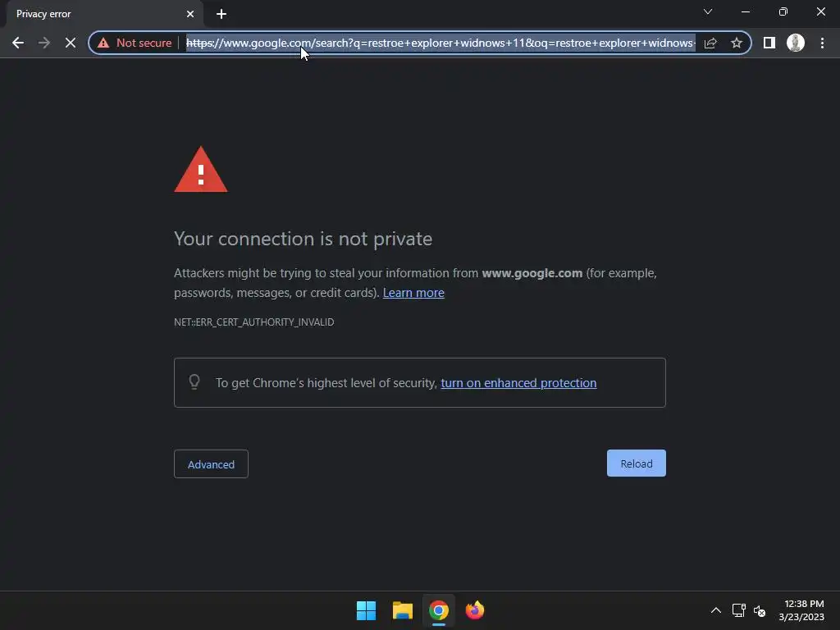840x630 pixels.
Task: Open the Learn more link
Action: coord(413,293)
